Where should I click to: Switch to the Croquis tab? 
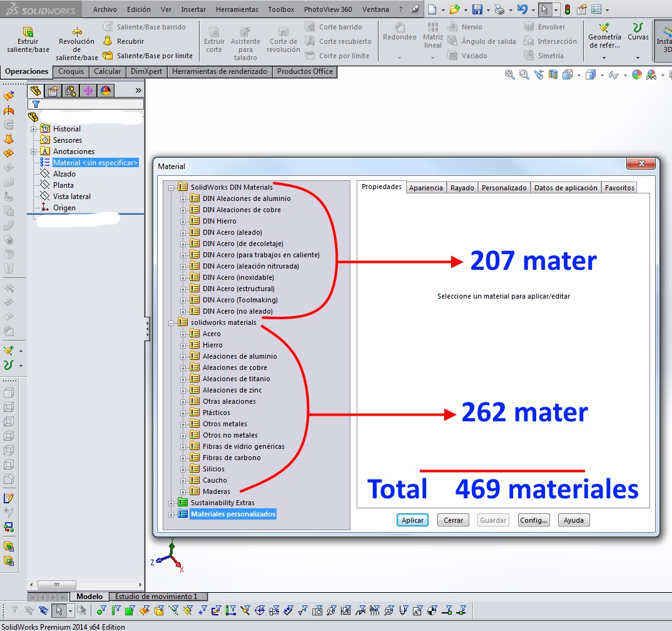coord(71,71)
